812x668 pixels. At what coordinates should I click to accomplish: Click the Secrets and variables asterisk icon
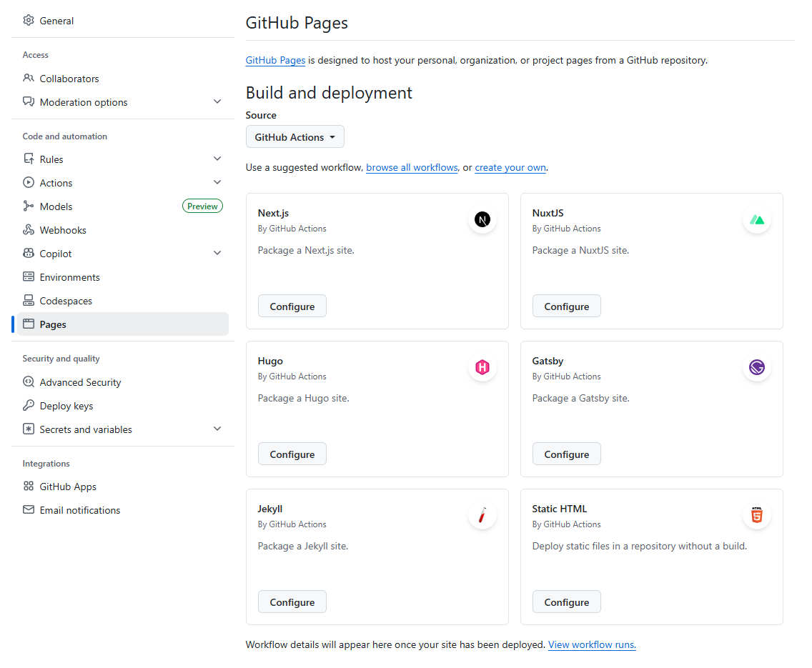[29, 429]
